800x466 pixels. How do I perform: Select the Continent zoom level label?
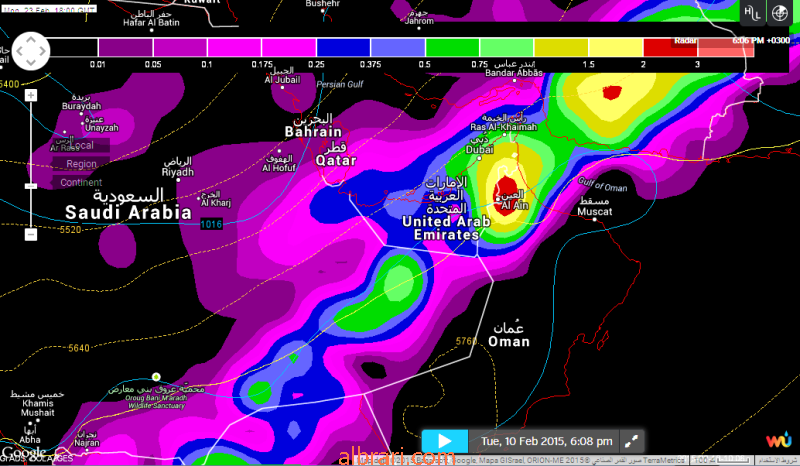pyautogui.click(x=81, y=182)
